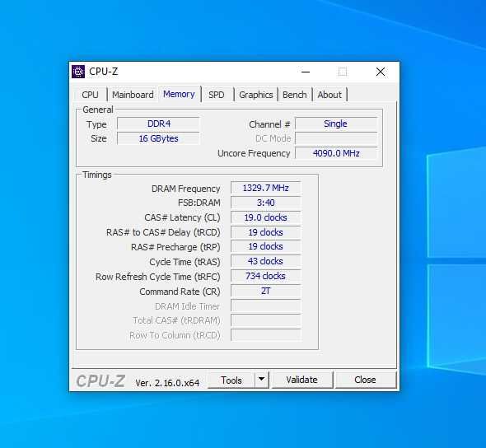Click the RAS# Precharge (tRP) label
The width and height of the screenshot is (486, 448).
(x=175, y=247)
